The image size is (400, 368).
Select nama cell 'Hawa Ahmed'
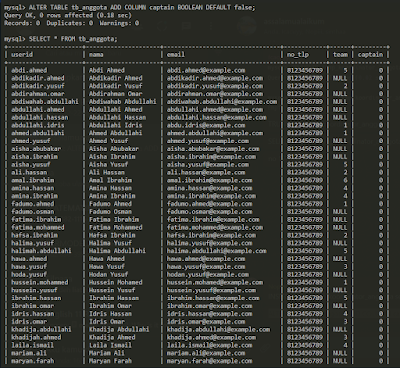107,259
